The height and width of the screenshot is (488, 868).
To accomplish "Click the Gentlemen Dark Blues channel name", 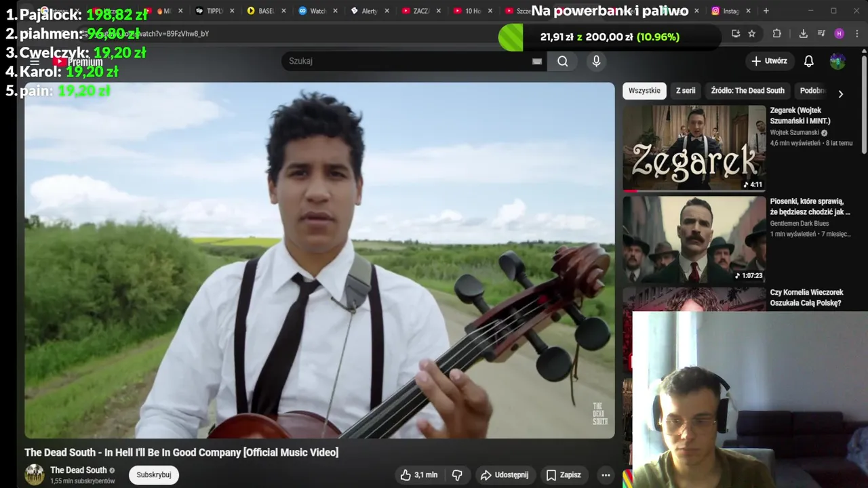I will coord(800,224).
